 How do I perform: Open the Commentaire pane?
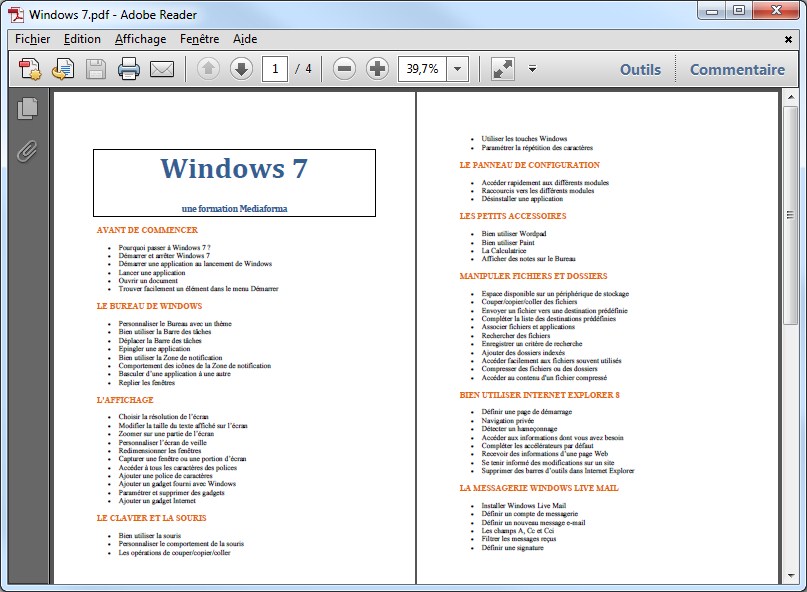pos(737,69)
